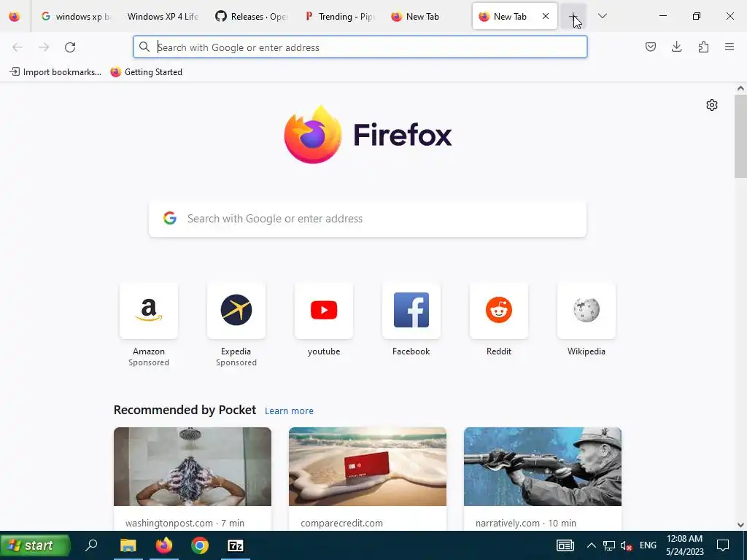Image resolution: width=747 pixels, height=560 pixels.
Task: Reload the current page
Action: [x=70, y=47]
